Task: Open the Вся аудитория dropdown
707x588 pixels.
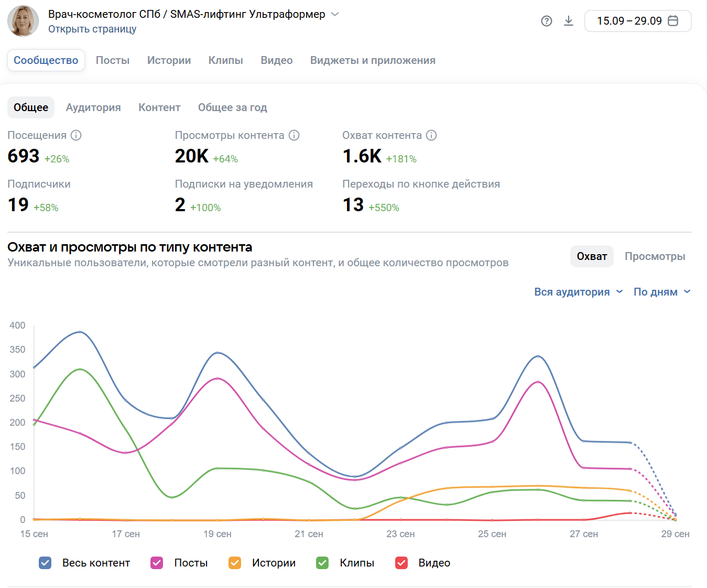Action: tap(578, 292)
